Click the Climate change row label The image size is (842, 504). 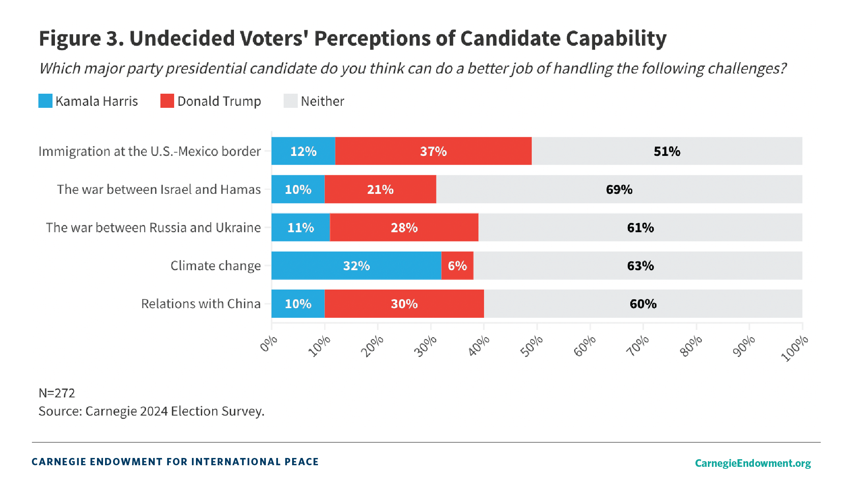(215, 266)
